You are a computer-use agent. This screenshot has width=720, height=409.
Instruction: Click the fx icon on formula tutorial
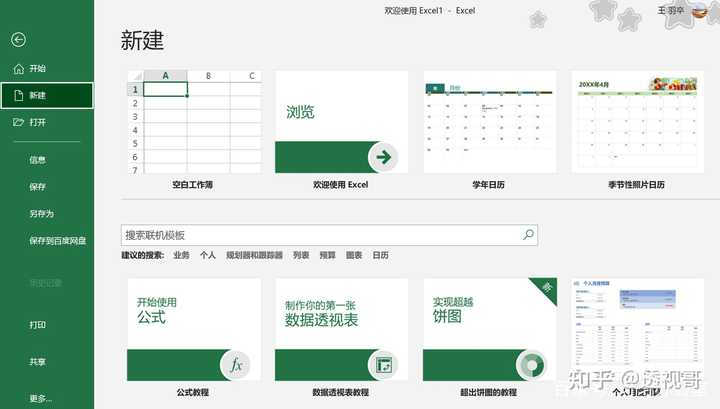pos(236,365)
